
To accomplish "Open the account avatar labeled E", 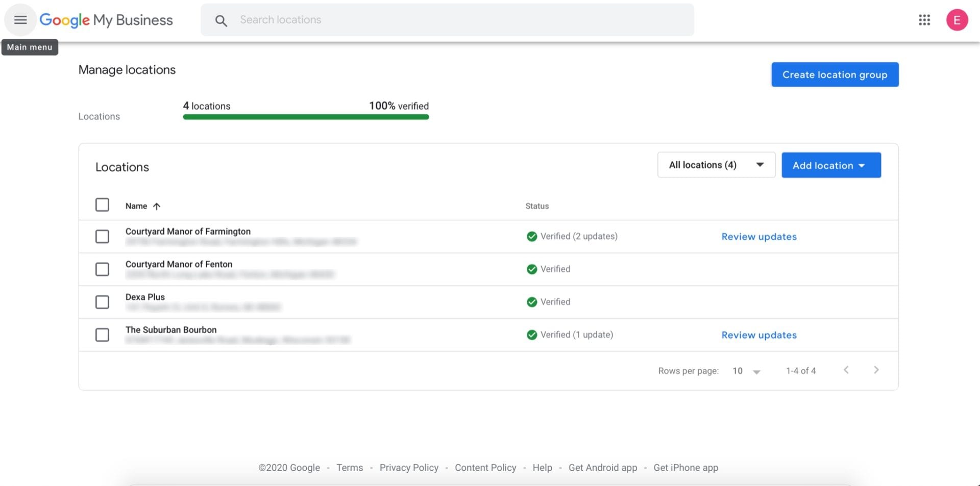I will (957, 20).
